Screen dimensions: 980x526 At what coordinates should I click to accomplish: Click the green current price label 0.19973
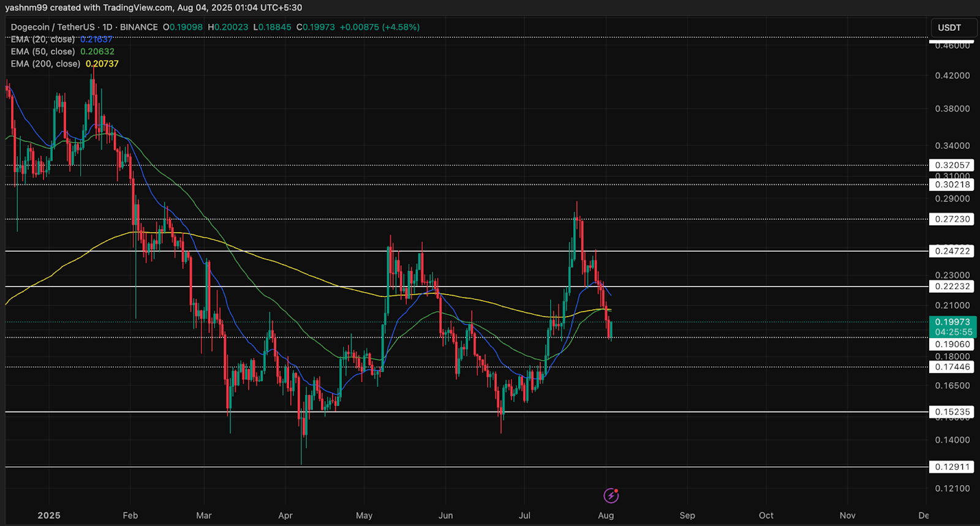[x=952, y=322]
